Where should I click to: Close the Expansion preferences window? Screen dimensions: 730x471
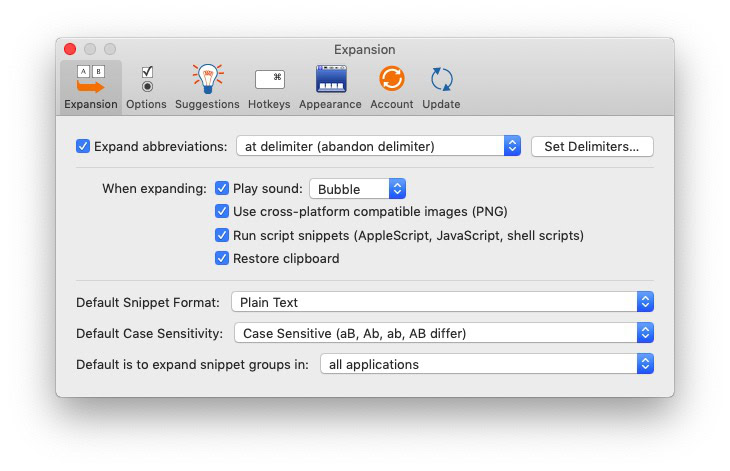coord(70,49)
